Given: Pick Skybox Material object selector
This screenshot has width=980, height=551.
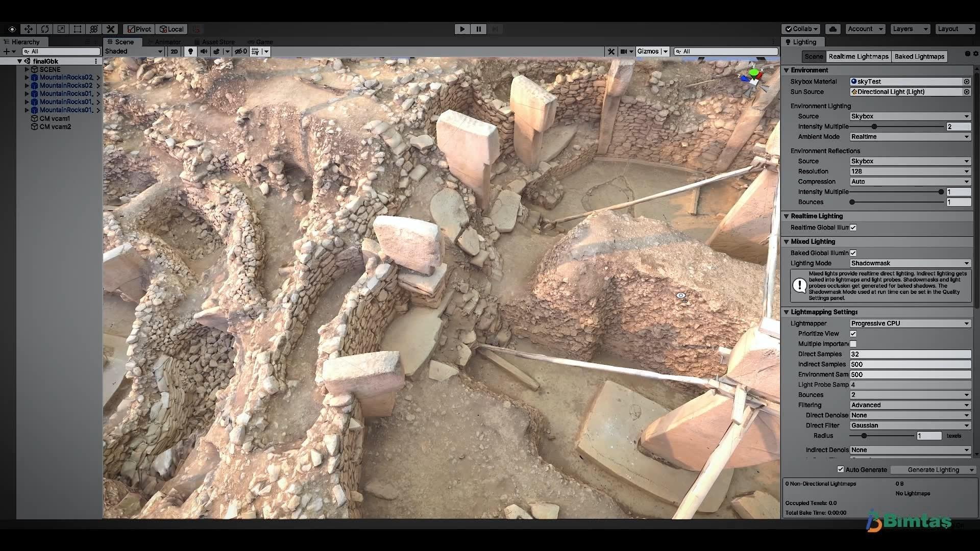Looking at the screenshot, I should 966,82.
